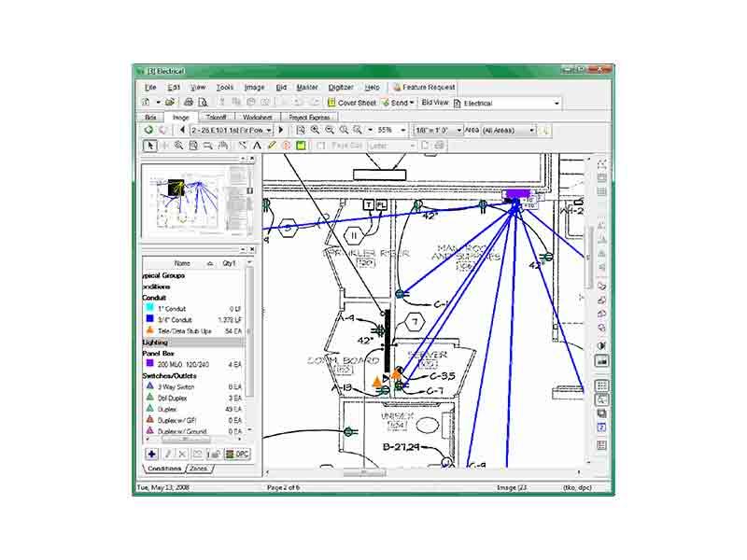Open the Bid View Electrical dropdown

coord(557,103)
